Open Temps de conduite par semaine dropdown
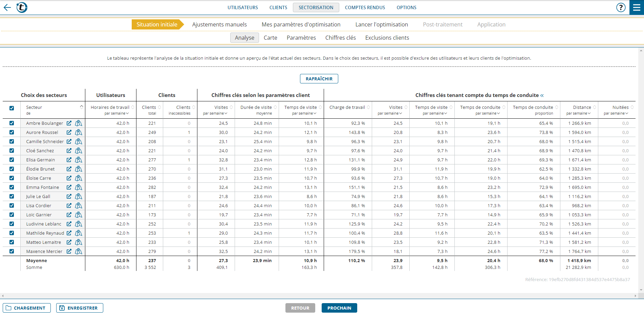This screenshot has width=644, height=315. (488, 113)
